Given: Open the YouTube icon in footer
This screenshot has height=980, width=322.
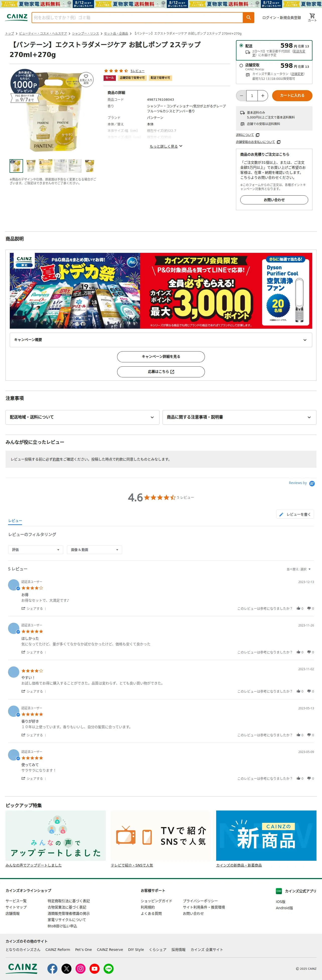Looking at the screenshot, I should pyautogui.click(x=95, y=968).
